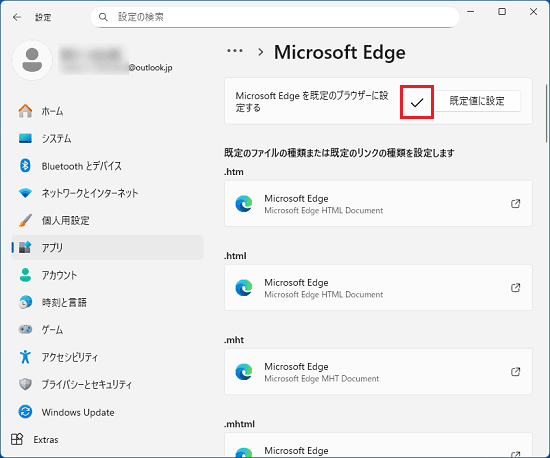Open the Extras icon
550x458 pixels.
(17, 439)
